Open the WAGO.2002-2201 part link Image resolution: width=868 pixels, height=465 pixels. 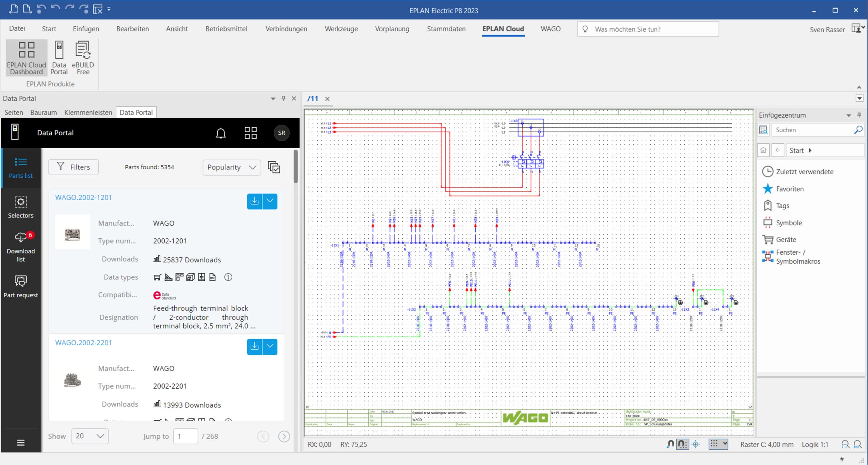click(x=83, y=343)
